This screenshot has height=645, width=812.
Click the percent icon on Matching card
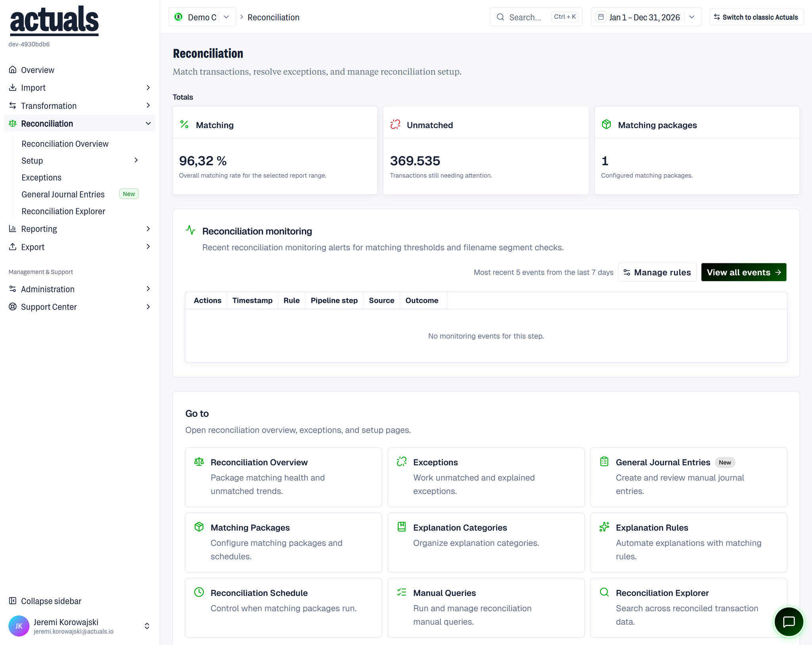click(184, 125)
